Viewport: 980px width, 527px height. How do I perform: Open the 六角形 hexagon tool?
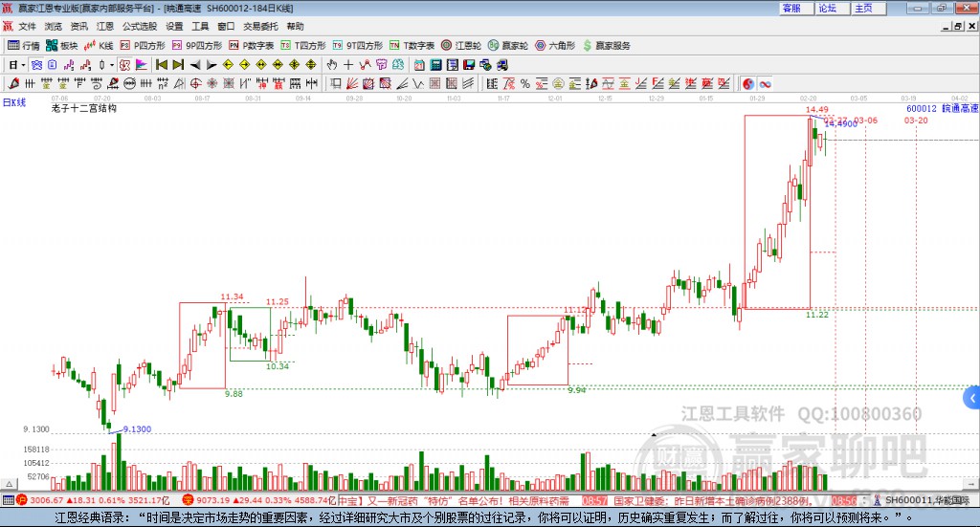point(555,46)
